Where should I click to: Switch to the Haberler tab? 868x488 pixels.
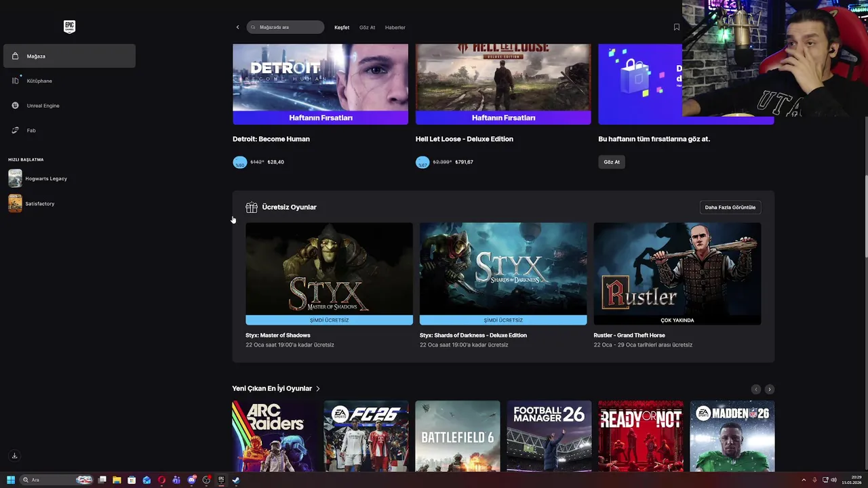click(395, 28)
